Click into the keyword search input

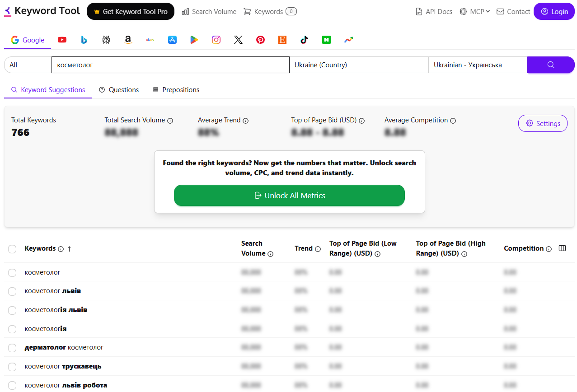pos(170,65)
